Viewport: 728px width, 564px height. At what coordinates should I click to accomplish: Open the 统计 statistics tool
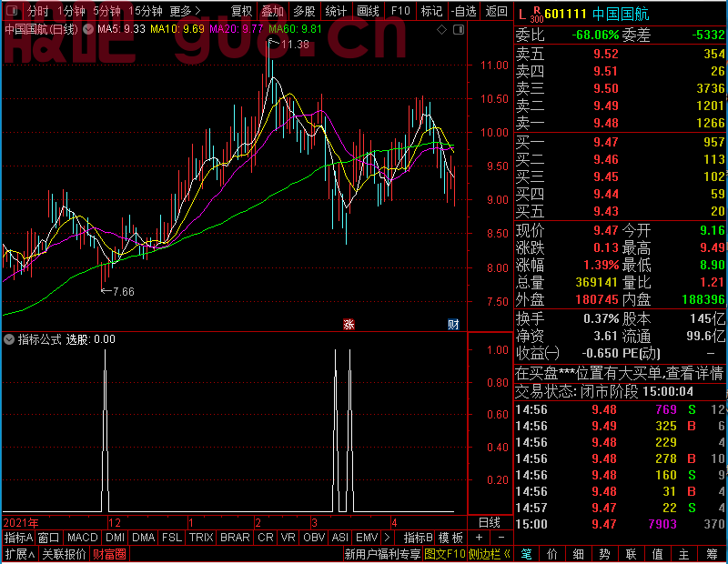pos(336,11)
